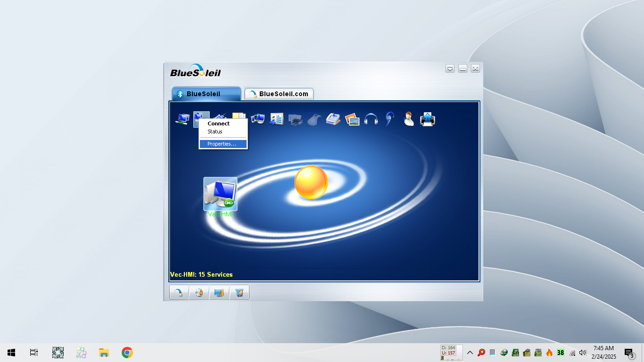Select the Bluetooth earpiece headset icon
Image resolution: width=644 pixels, height=362 pixels.
(x=390, y=119)
